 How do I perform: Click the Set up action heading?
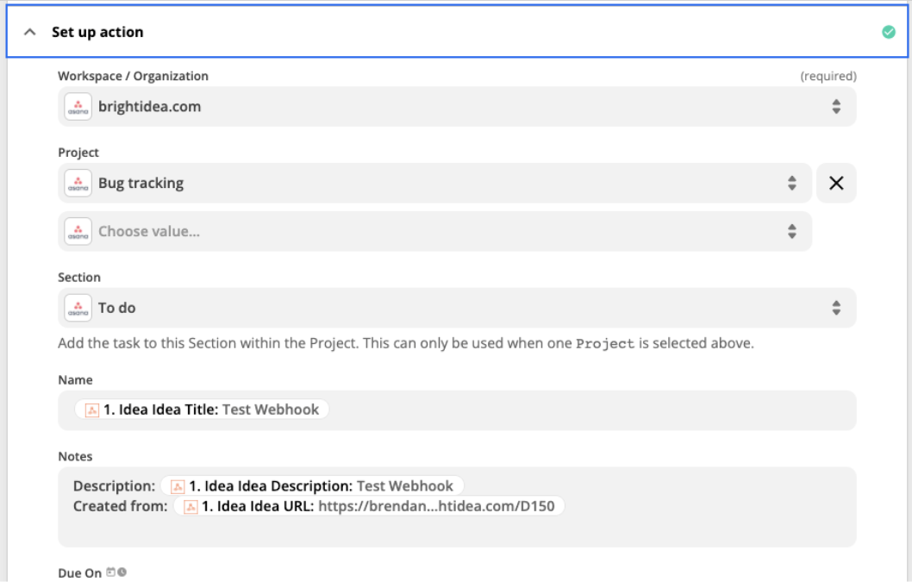coord(97,32)
